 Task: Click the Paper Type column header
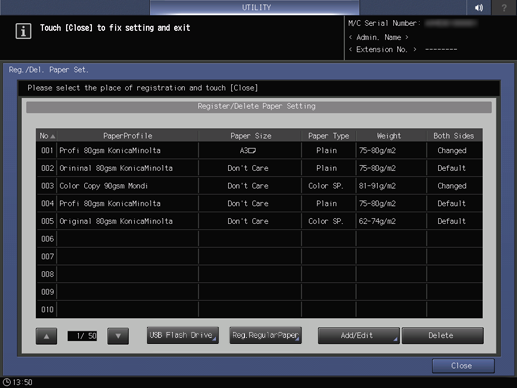tap(329, 136)
